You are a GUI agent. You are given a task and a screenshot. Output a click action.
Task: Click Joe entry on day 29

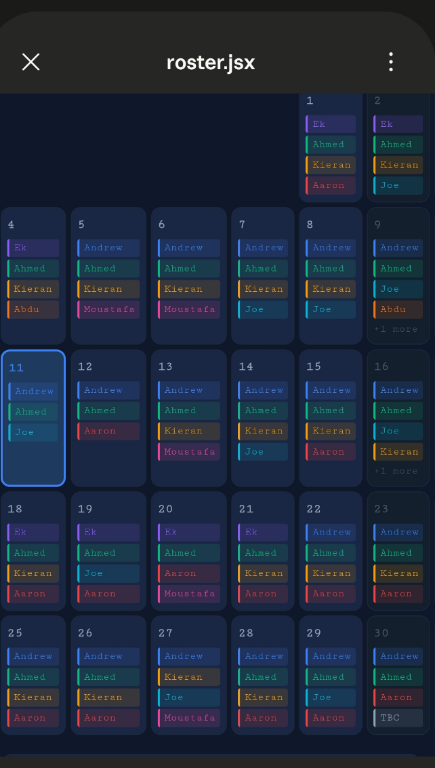click(331, 697)
